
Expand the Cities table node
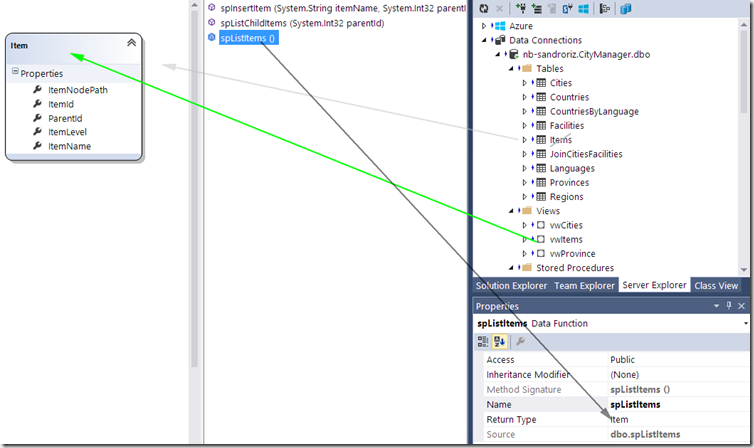pos(524,83)
